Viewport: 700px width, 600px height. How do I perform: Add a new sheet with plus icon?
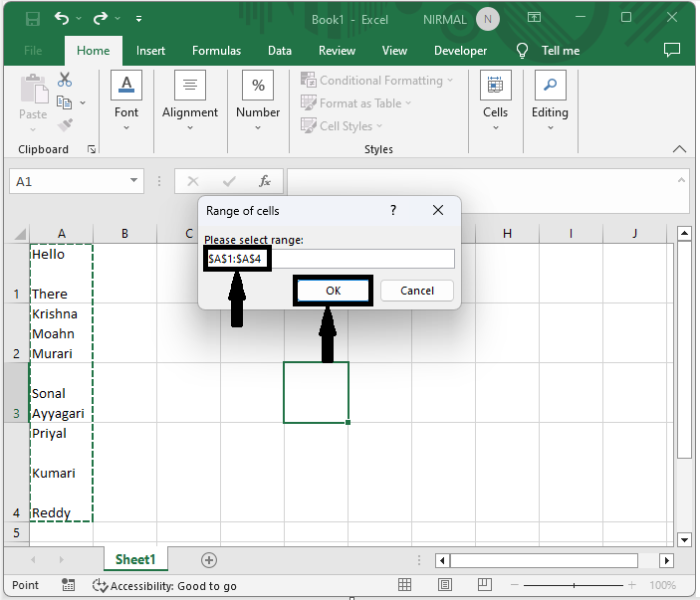(x=208, y=560)
